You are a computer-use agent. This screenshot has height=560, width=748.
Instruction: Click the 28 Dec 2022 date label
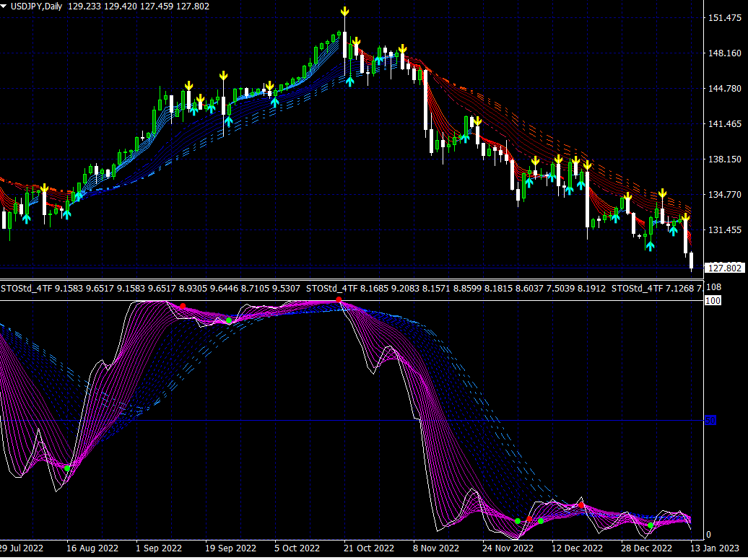click(x=646, y=548)
